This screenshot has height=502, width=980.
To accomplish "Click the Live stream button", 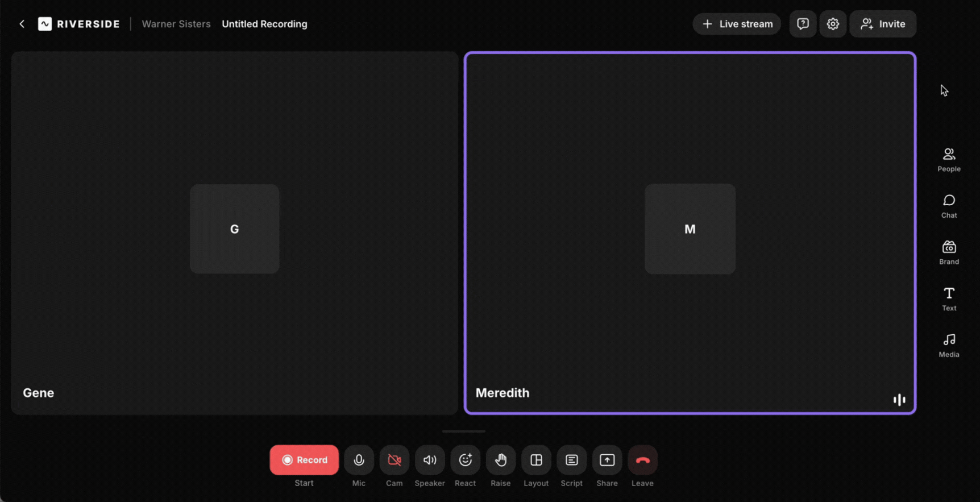I will click(737, 24).
